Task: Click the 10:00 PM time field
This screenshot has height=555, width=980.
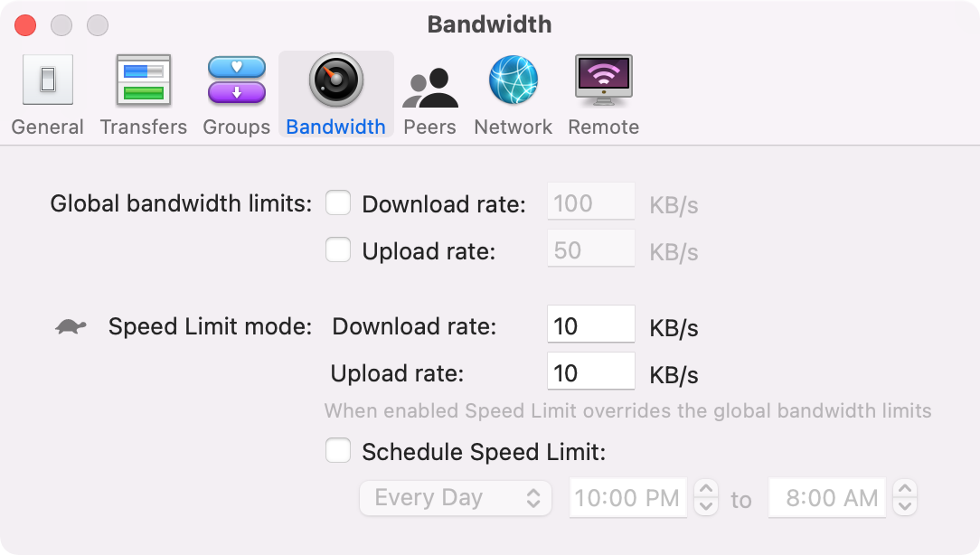Action: pos(628,497)
